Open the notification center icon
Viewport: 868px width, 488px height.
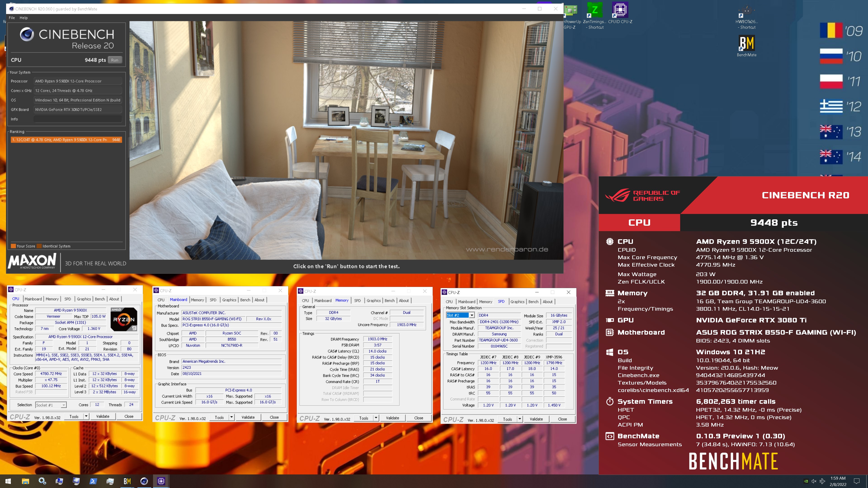856,481
